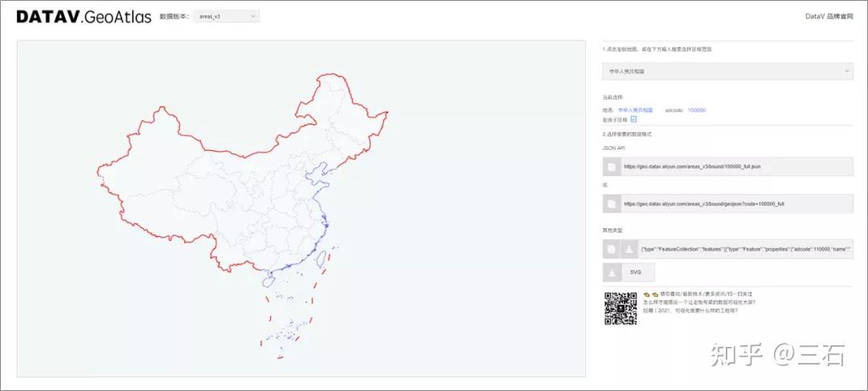
Task: Click the adcode 100000 value
Action: 696,110
